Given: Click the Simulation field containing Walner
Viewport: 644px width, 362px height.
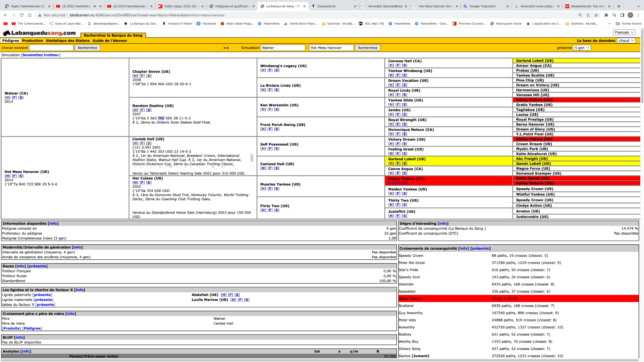Looking at the screenshot, I should pos(283,48).
